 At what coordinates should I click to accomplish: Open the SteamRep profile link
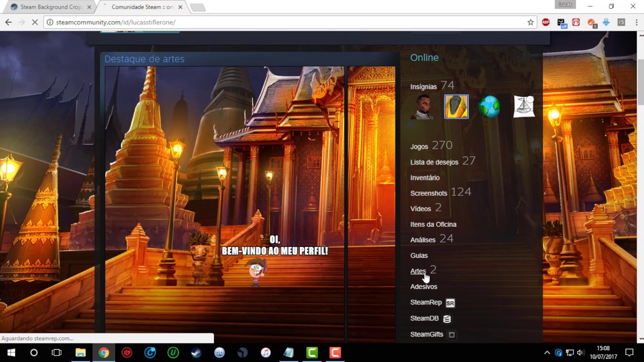(426, 302)
